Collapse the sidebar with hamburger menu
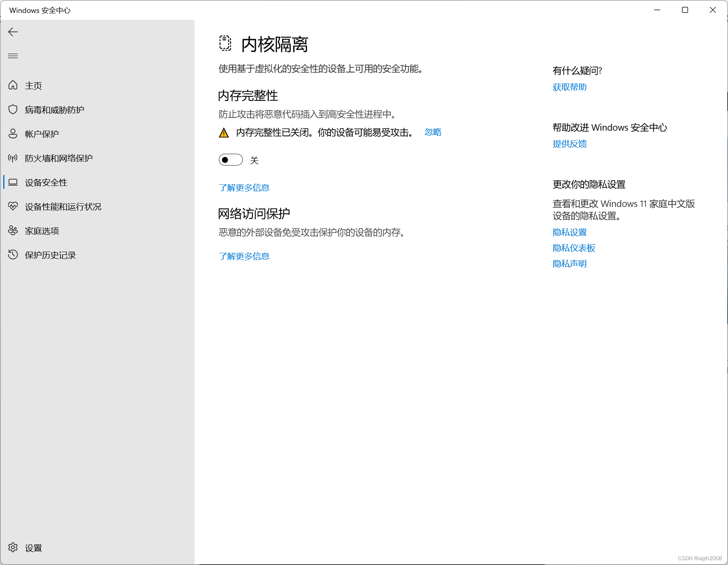The image size is (728, 565). (x=13, y=55)
